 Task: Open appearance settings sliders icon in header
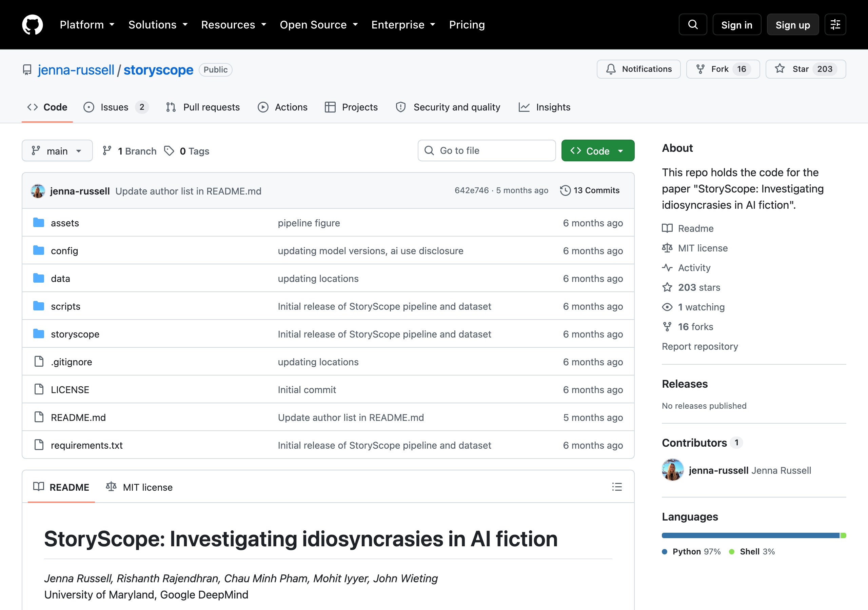[x=835, y=24]
